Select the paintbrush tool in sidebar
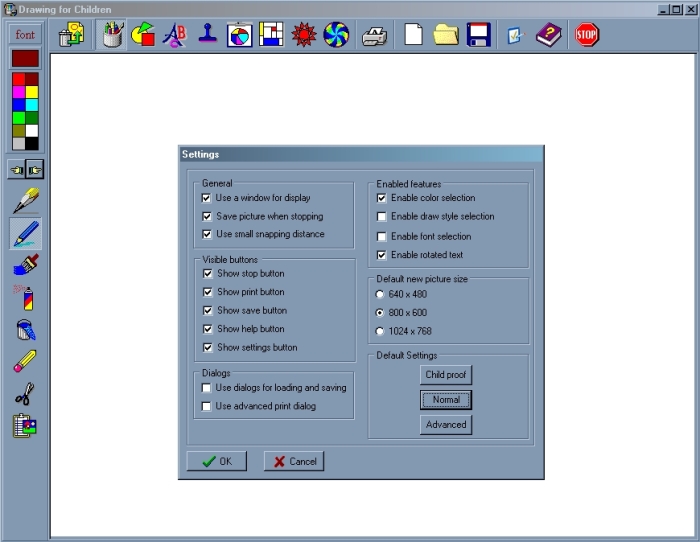700x542 pixels. tap(26, 266)
